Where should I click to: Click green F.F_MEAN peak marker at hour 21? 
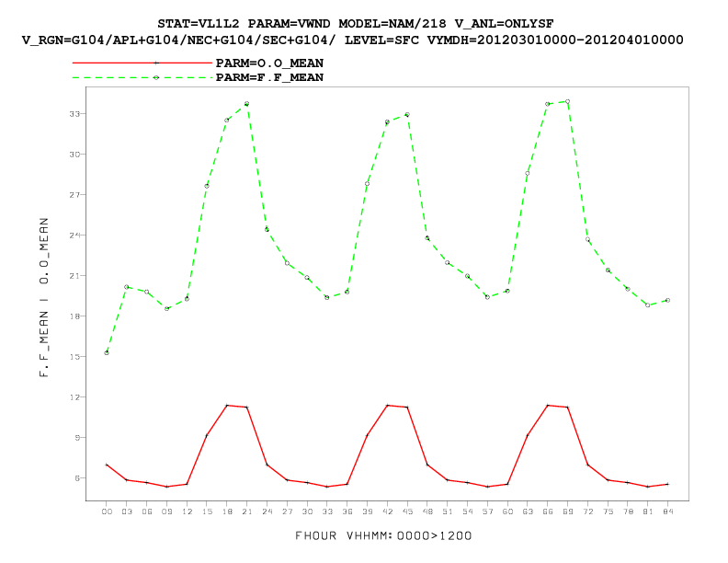point(247,104)
